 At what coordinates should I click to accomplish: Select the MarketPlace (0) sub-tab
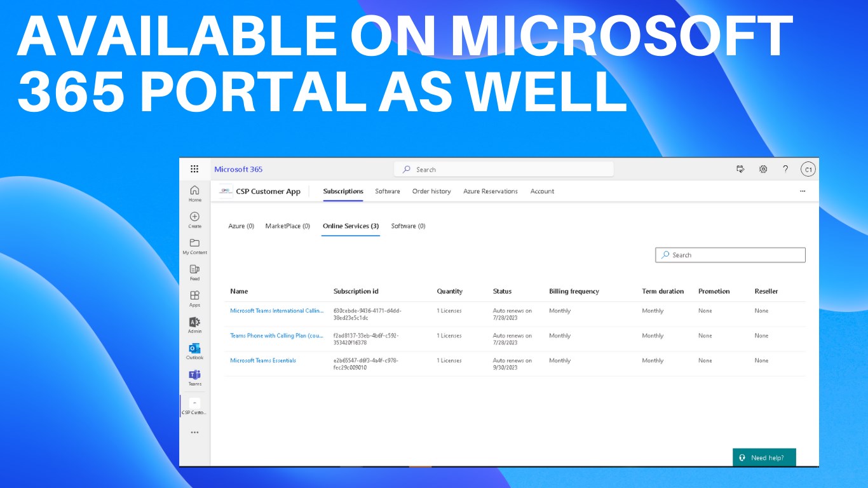(288, 226)
